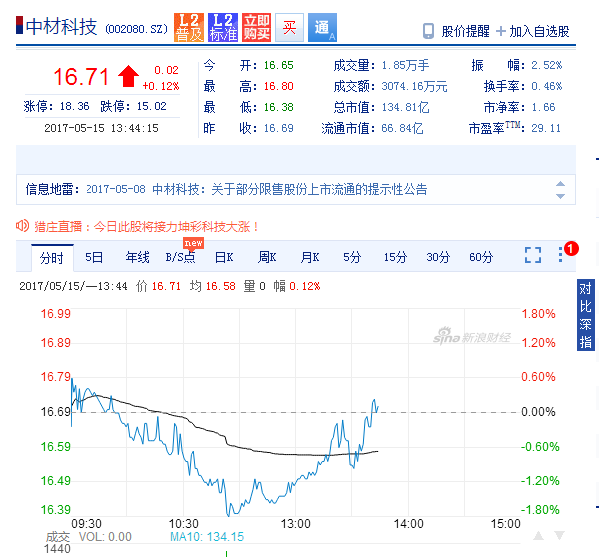Add stock via 加入自选股 plus icon
This screenshot has width=599, height=557.
500,31
